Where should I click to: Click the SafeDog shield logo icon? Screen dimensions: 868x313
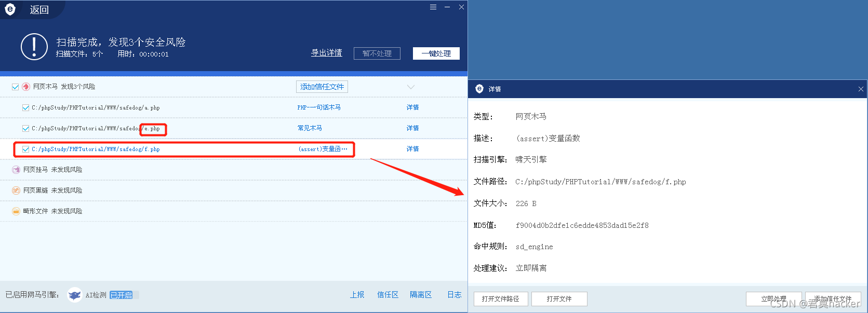[10, 9]
